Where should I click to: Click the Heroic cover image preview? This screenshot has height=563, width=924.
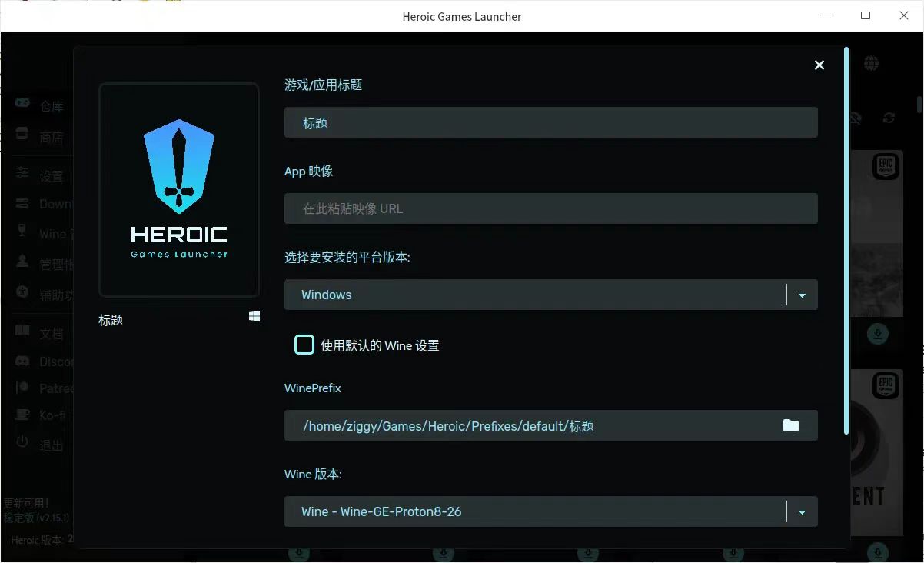pyautogui.click(x=179, y=190)
